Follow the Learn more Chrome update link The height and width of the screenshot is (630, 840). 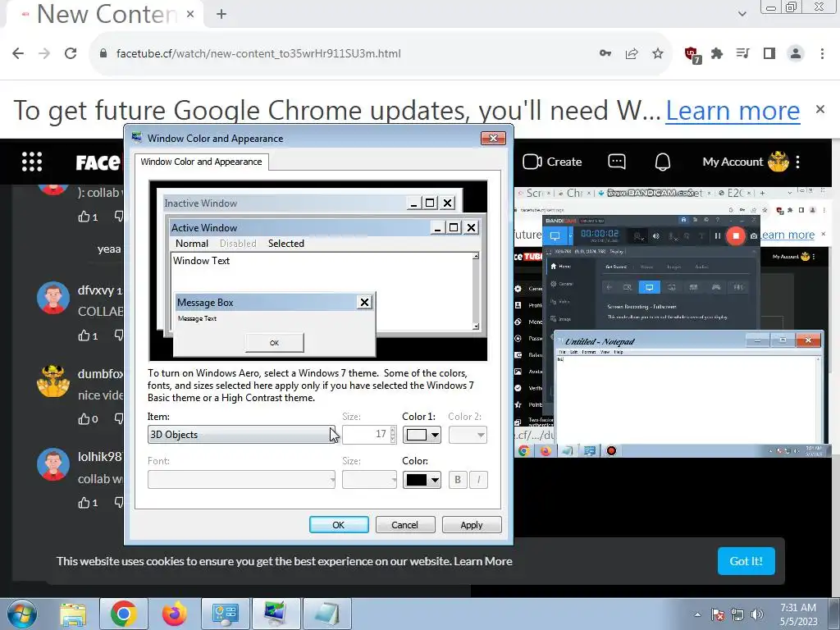(x=733, y=111)
